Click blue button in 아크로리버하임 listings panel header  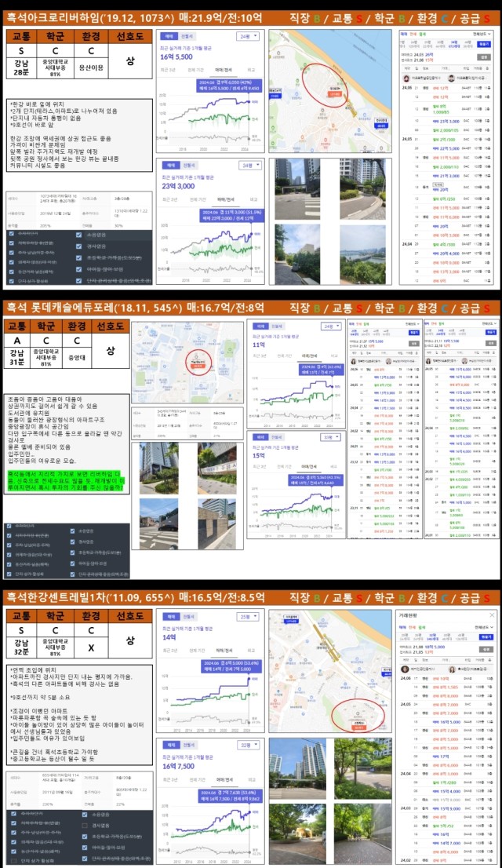[x=484, y=44]
